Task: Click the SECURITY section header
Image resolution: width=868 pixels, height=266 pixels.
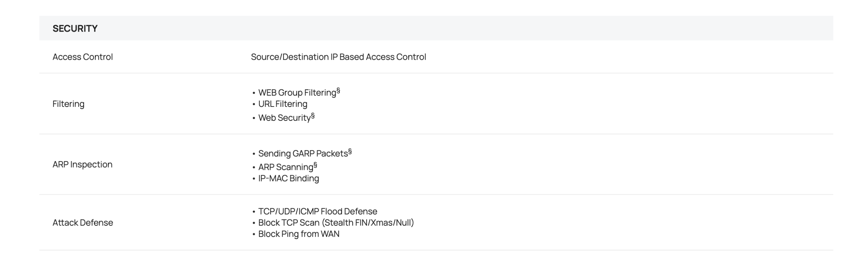Action: click(x=75, y=28)
